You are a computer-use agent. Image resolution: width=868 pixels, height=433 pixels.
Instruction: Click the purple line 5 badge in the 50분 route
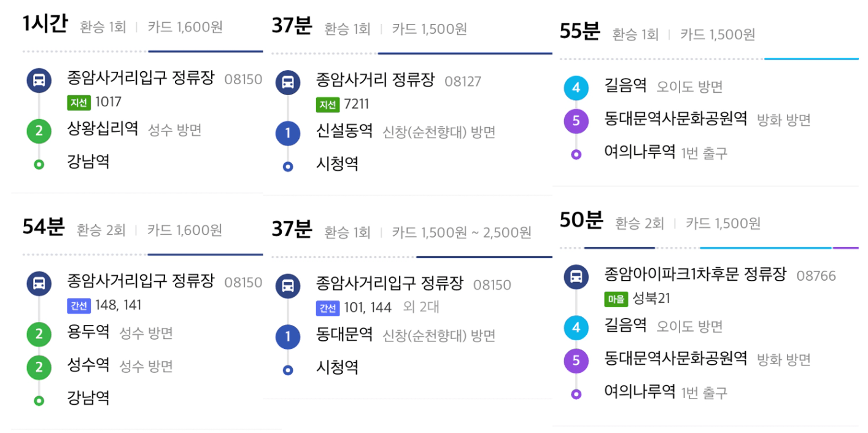click(x=576, y=361)
